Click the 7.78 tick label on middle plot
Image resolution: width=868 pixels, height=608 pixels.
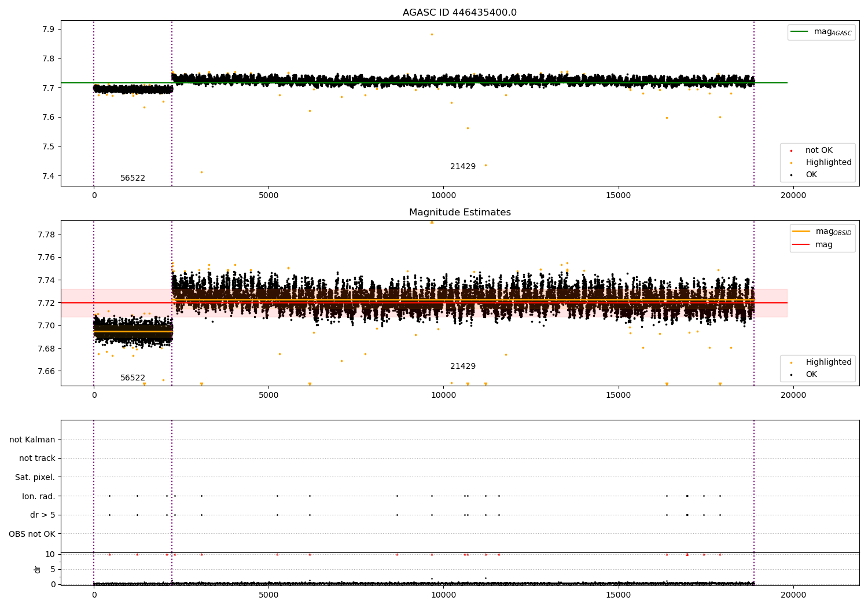coord(45,235)
